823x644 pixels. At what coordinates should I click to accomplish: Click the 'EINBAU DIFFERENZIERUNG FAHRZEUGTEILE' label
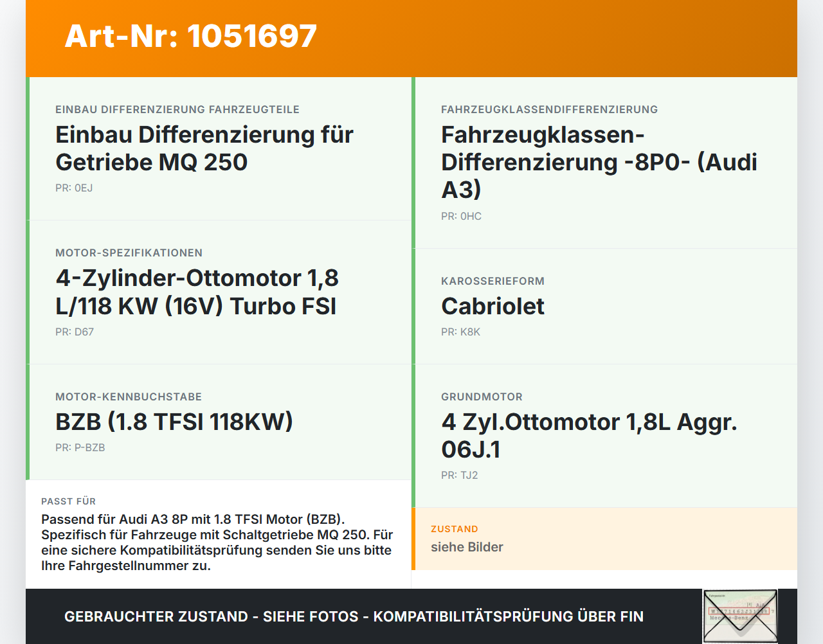coord(177,110)
